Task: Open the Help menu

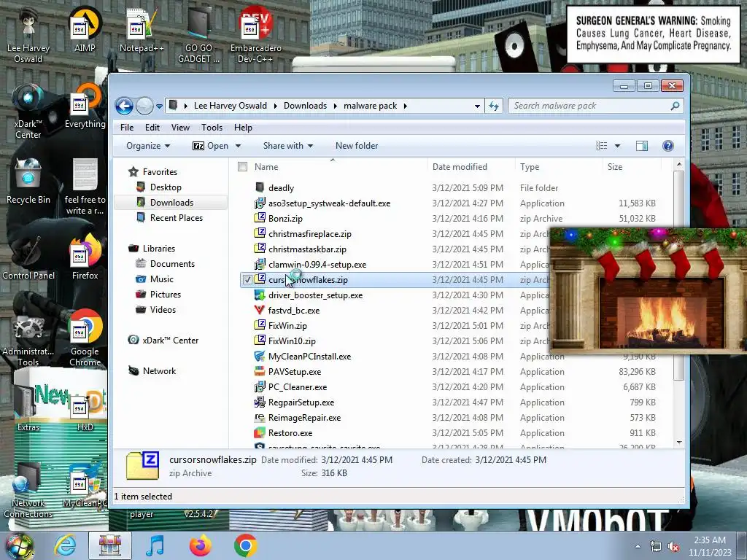Action: 243,128
